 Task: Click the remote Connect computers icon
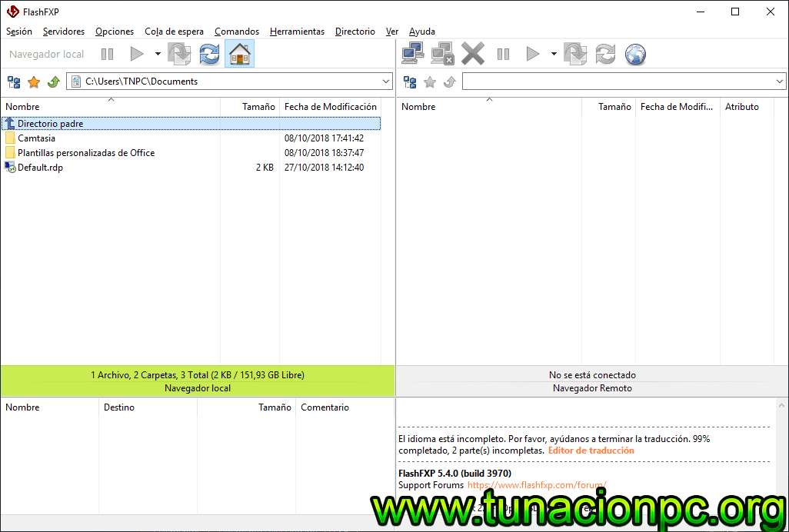point(413,54)
